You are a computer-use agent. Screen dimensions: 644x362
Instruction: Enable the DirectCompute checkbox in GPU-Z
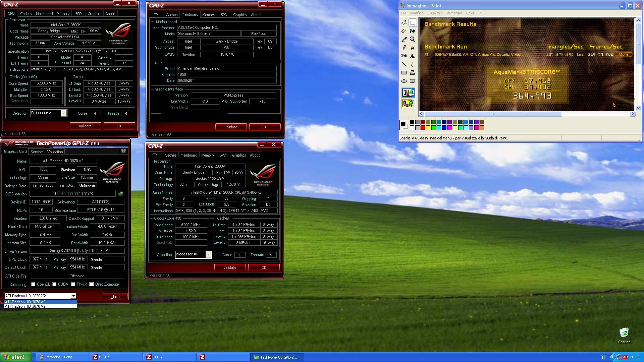point(91,284)
